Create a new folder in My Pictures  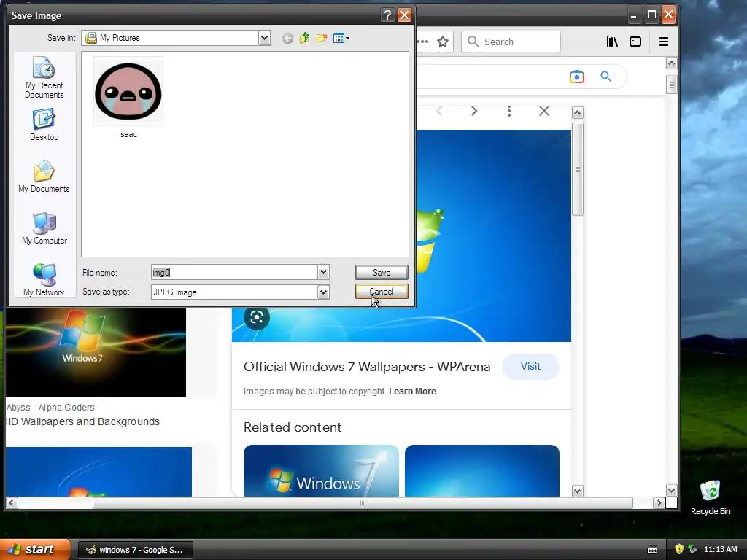pos(322,38)
